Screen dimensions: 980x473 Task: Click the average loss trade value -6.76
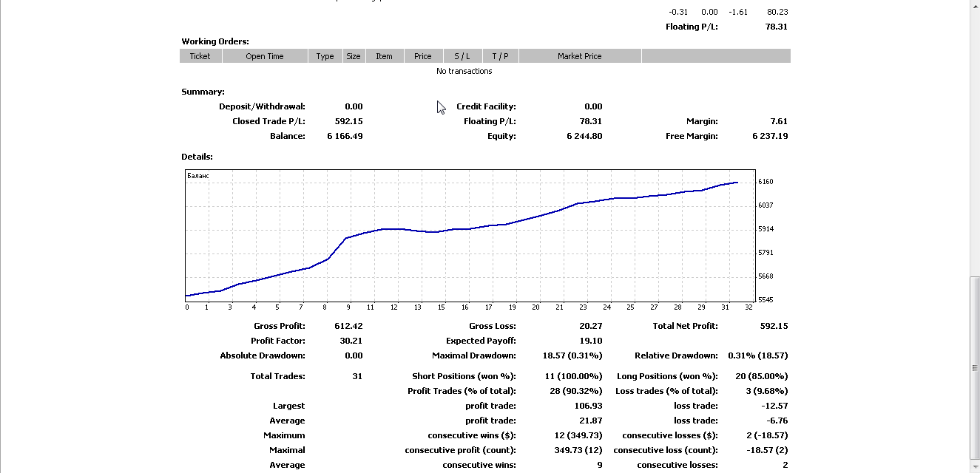[x=777, y=421]
